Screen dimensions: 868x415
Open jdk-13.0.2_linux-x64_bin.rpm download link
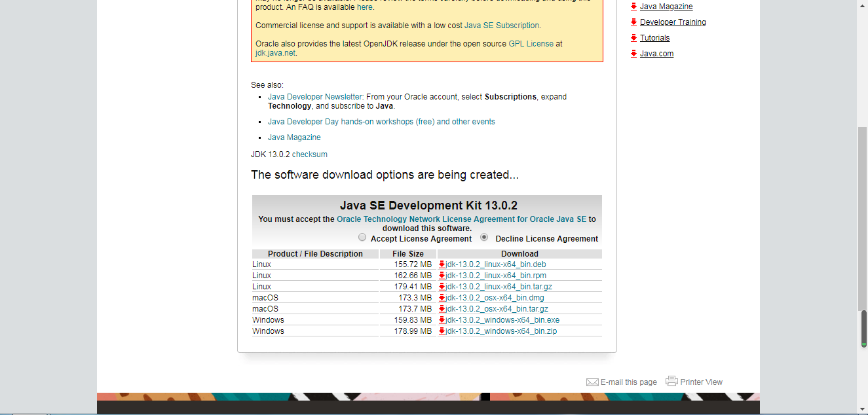(x=496, y=276)
